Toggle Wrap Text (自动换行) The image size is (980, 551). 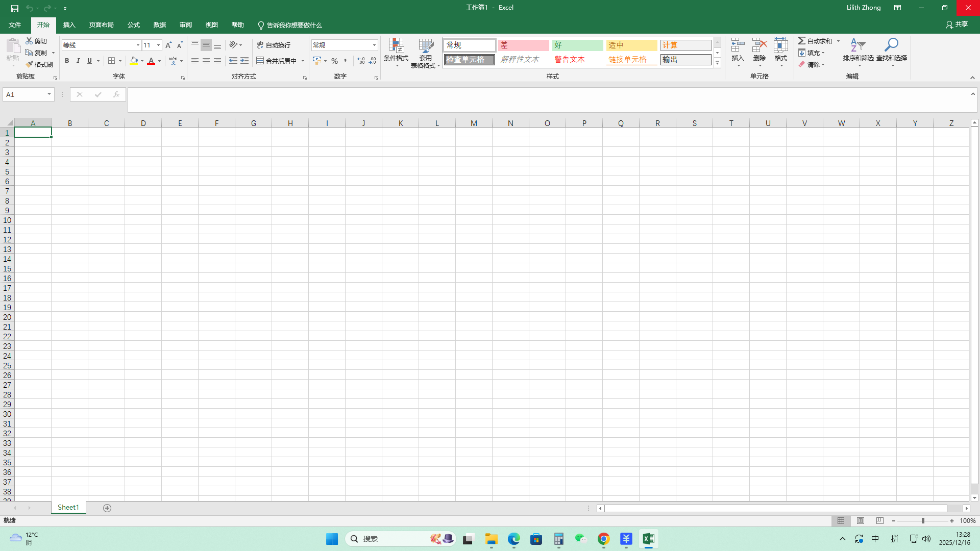pyautogui.click(x=274, y=45)
